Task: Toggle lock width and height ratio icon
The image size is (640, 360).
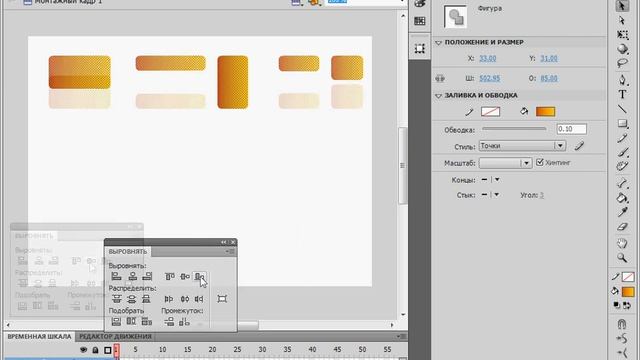Action: pos(440,78)
